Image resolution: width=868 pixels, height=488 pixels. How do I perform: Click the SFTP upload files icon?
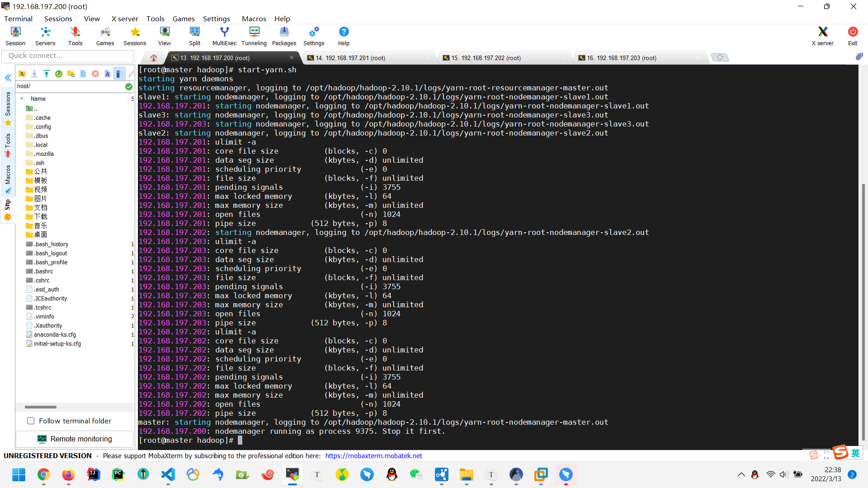pos(46,74)
